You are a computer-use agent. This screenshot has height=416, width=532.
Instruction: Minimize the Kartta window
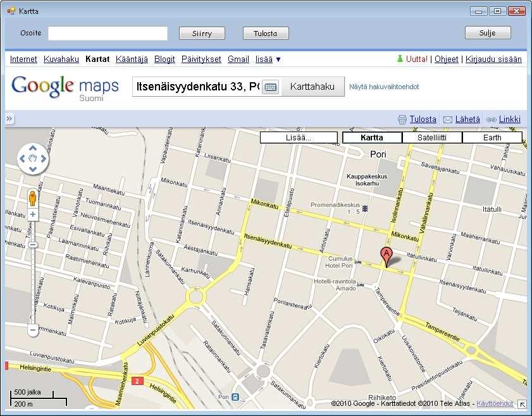[x=479, y=11]
